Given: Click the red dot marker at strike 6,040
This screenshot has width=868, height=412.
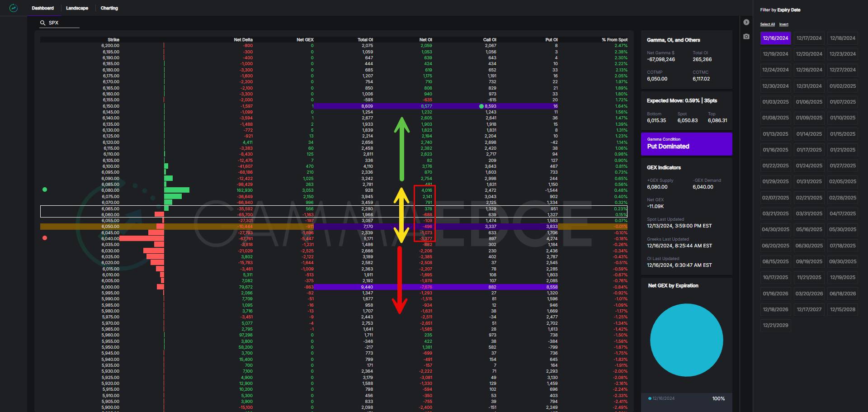Looking at the screenshot, I should tap(45, 238).
